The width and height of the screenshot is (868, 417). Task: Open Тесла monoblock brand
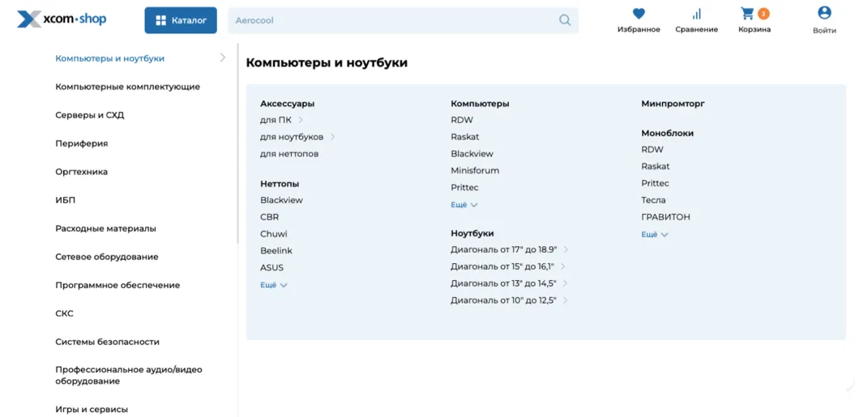pos(653,200)
